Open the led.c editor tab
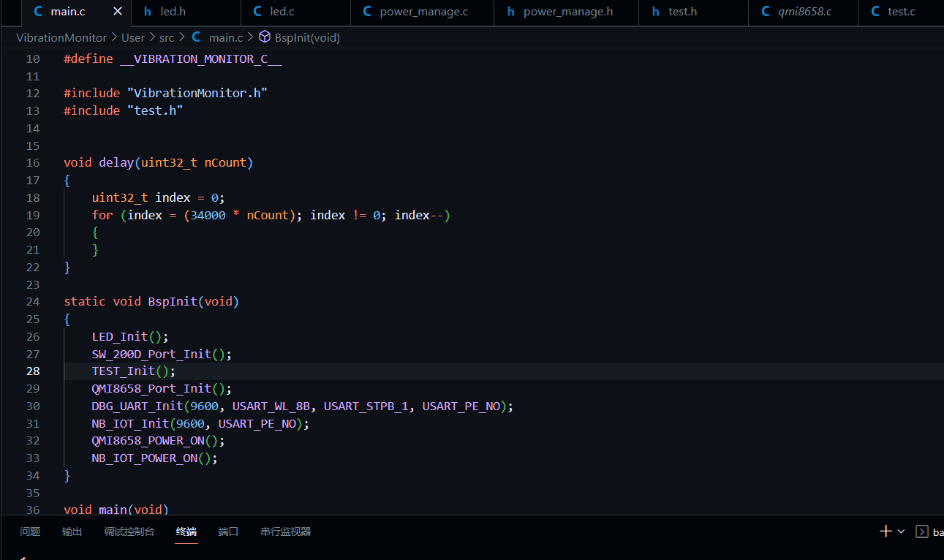This screenshot has width=944, height=560. [x=295, y=12]
